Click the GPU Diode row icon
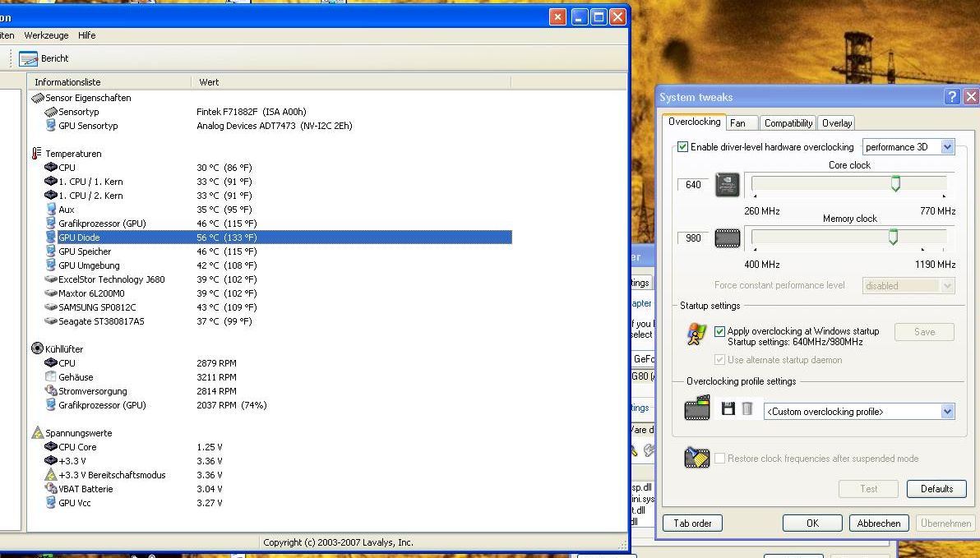Viewport: 980px width, 558px height. [51, 237]
